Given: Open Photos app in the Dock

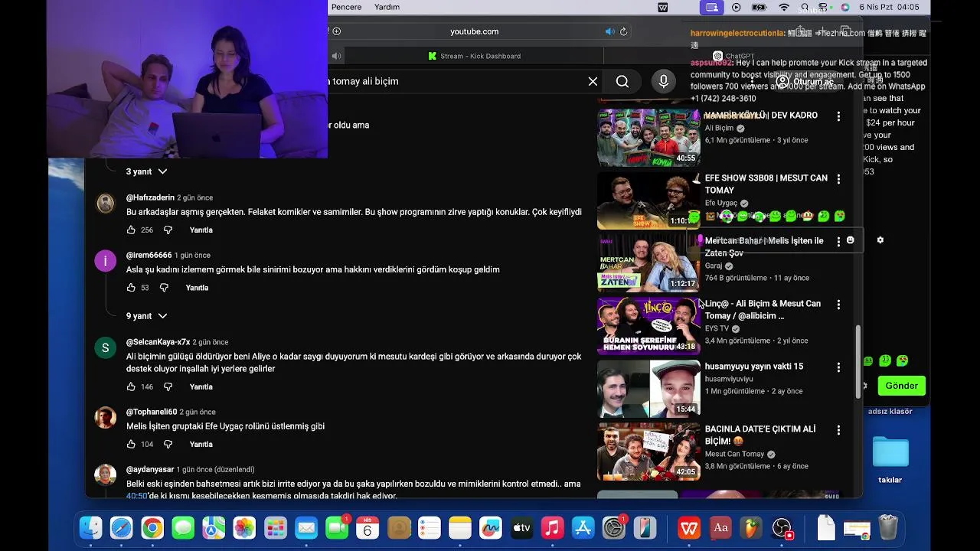Looking at the screenshot, I should [x=244, y=527].
